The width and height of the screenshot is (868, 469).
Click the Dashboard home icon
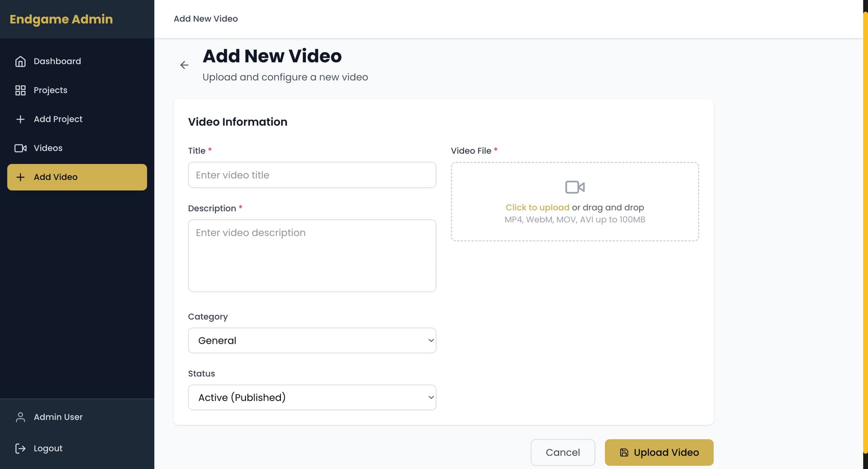pos(20,62)
